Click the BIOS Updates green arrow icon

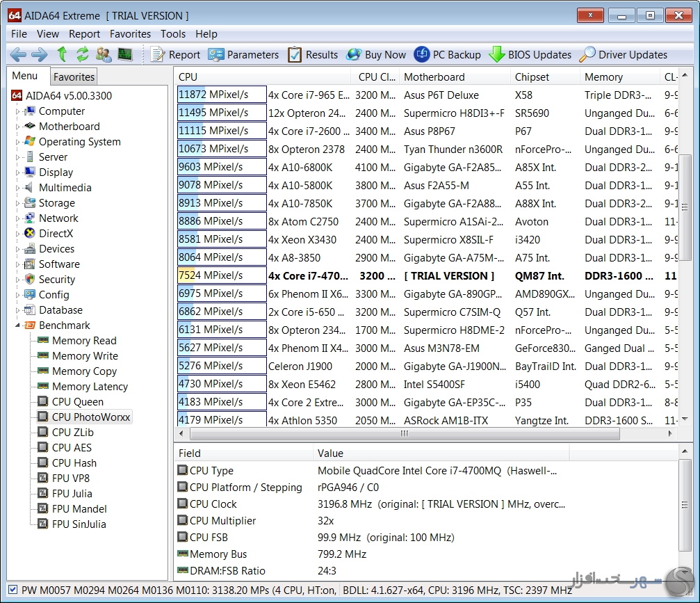496,54
